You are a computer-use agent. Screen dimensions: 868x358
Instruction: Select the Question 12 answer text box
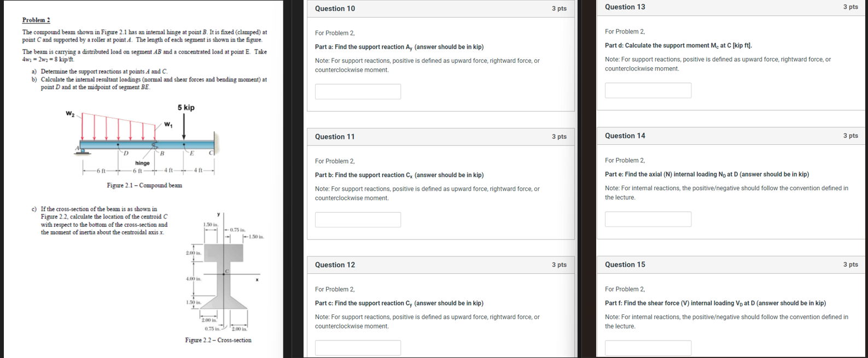tap(358, 348)
